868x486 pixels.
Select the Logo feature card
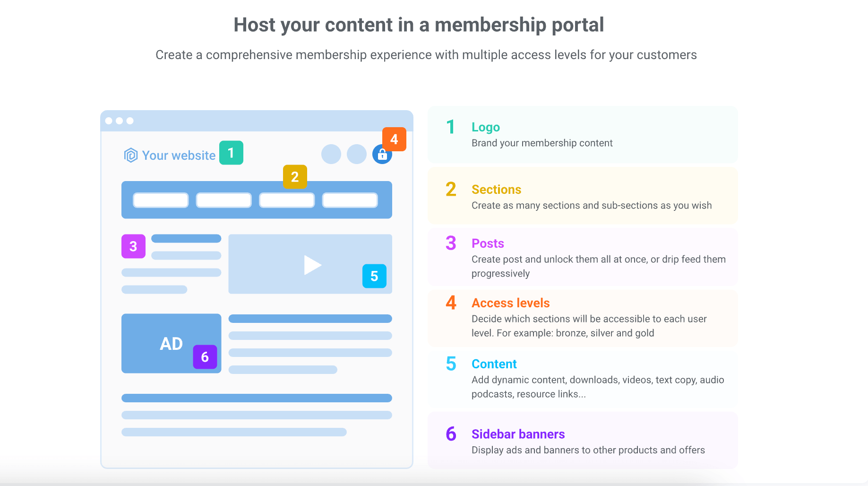(x=583, y=135)
